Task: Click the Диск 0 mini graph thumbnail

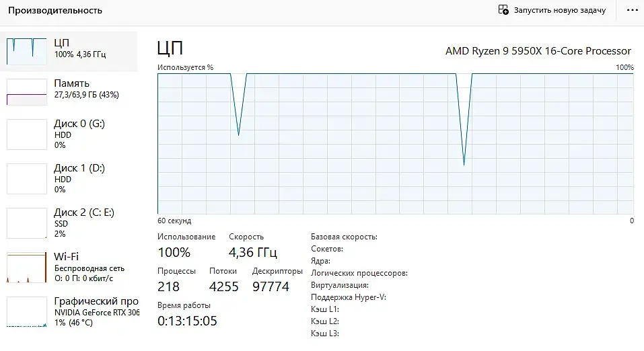Action: (x=27, y=134)
